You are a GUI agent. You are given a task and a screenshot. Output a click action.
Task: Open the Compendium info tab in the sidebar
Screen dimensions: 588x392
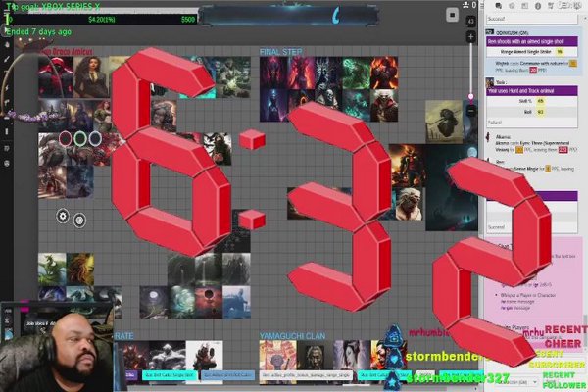pyautogui.click(x=538, y=6)
